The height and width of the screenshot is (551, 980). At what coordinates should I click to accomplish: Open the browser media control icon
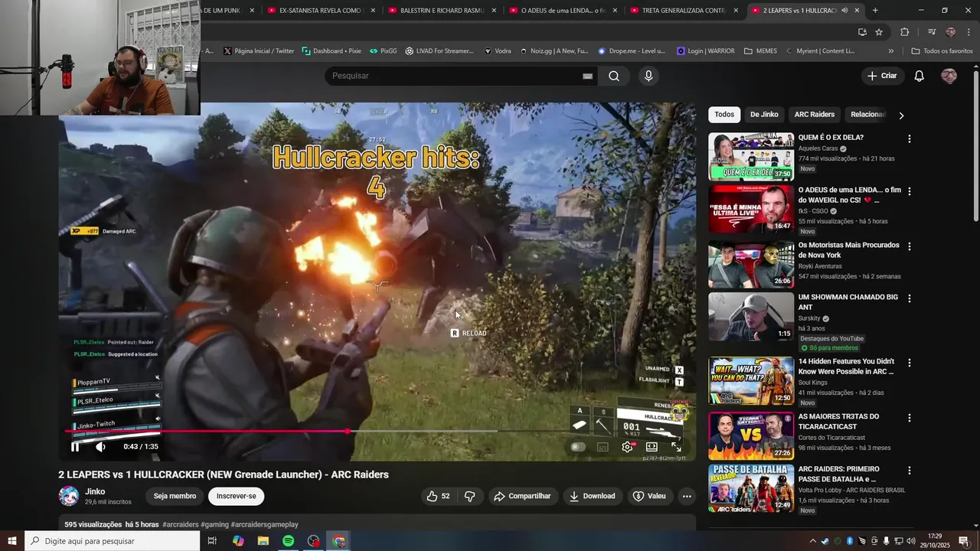932,32
